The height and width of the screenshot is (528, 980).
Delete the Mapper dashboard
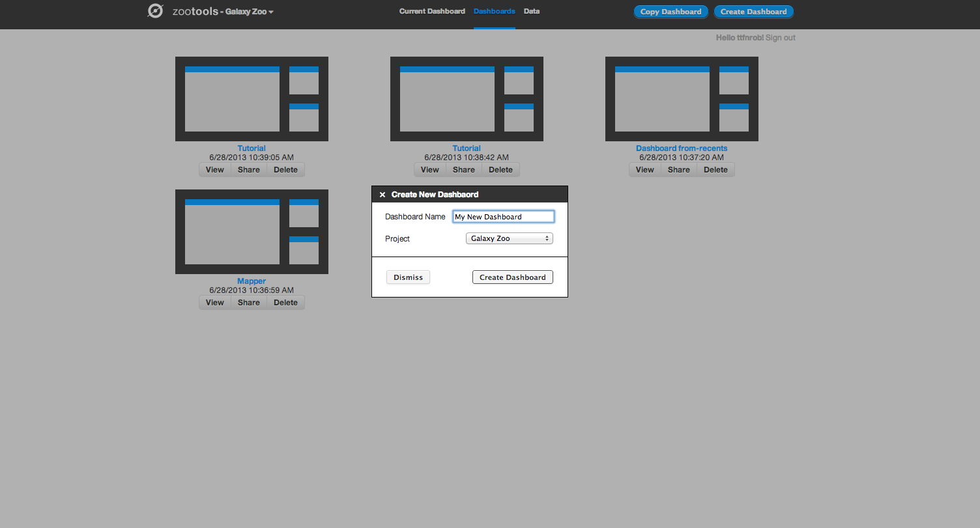[x=285, y=303]
